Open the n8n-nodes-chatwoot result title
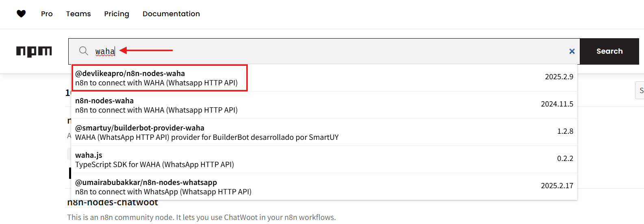This screenshot has height=224, width=644. tap(113, 203)
